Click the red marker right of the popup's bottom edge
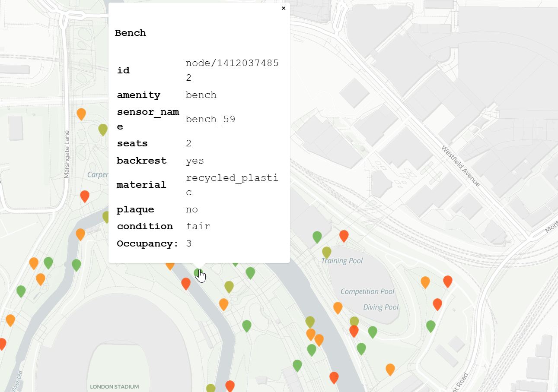The image size is (558, 392). tap(344, 236)
